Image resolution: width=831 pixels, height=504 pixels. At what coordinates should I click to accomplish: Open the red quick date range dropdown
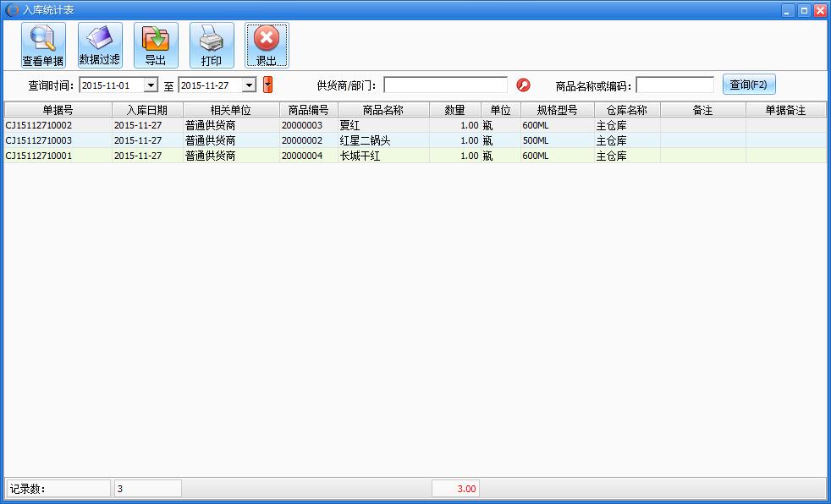click(267, 85)
